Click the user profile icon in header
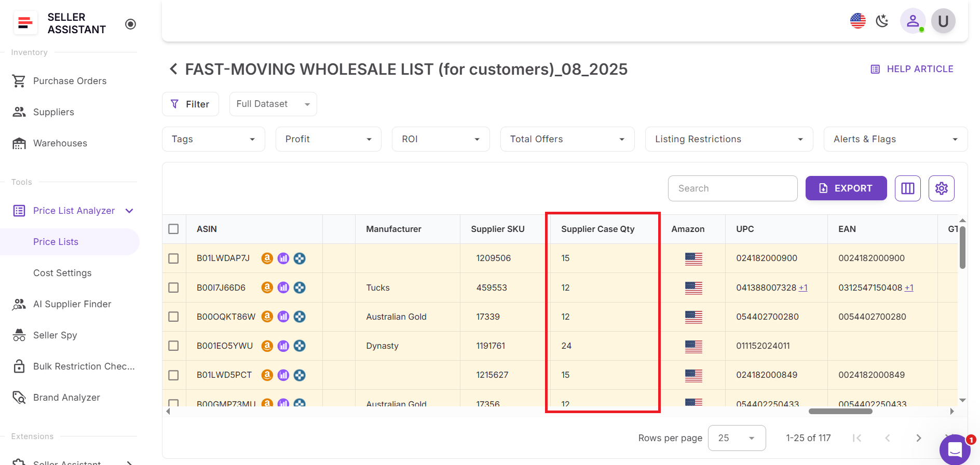The width and height of the screenshot is (980, 465). point(913,21)
